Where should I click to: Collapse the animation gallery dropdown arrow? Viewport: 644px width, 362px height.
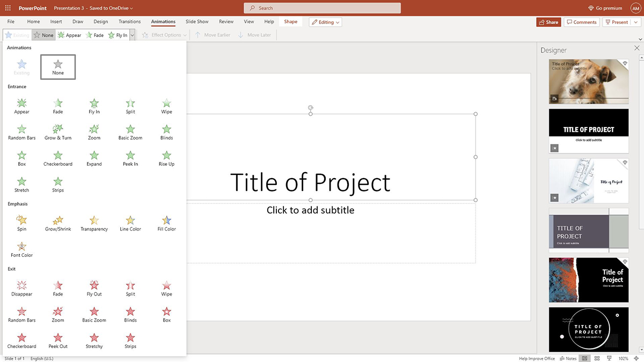[x=132, y=35]
